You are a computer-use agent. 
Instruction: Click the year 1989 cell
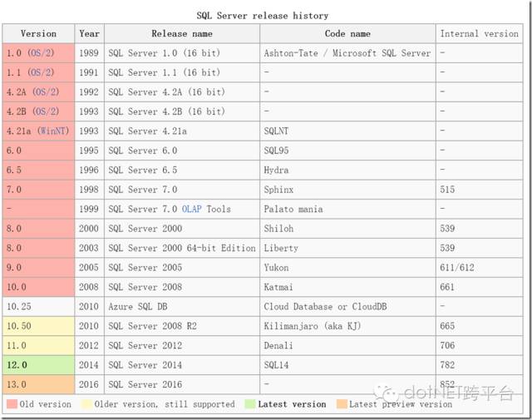click(x=90, y=53)
